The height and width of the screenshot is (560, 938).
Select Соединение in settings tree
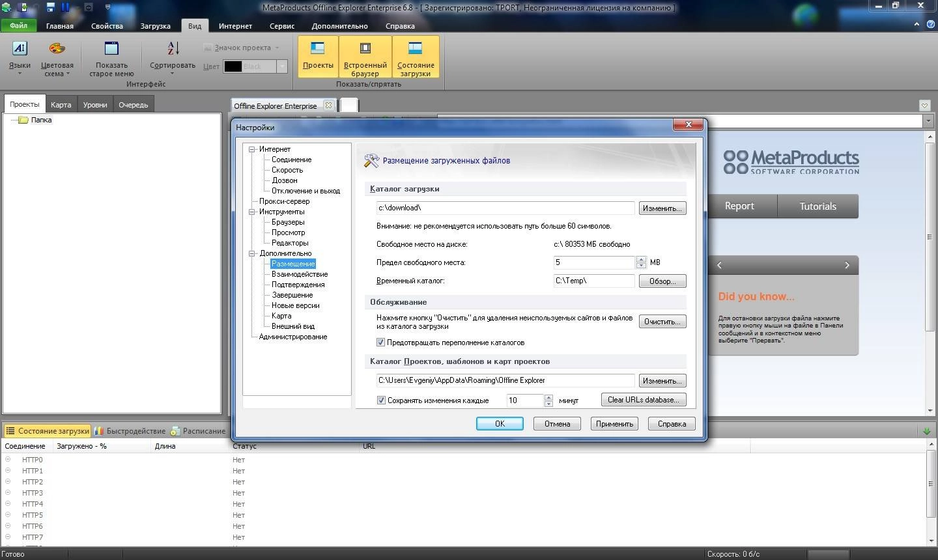coord(291,160)
